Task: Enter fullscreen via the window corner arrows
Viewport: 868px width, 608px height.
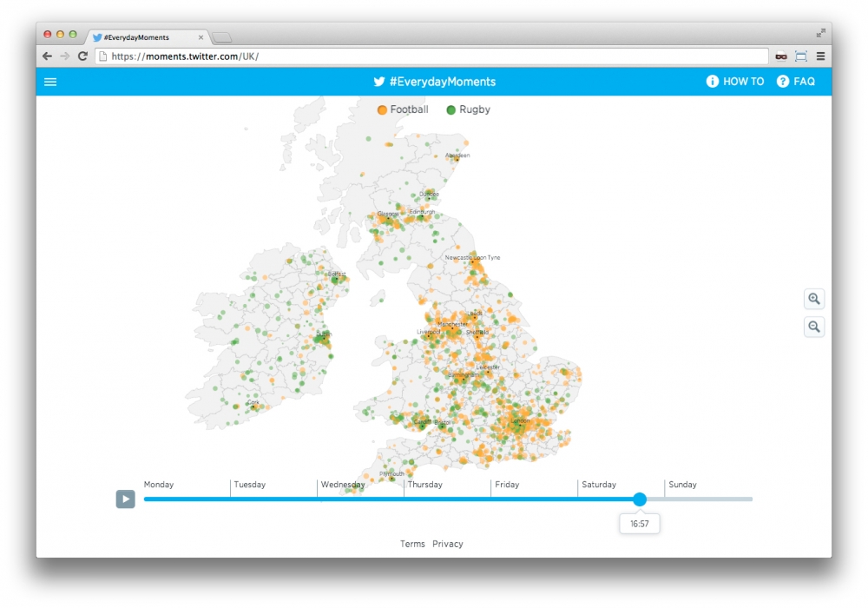Action: coord(820,33)
